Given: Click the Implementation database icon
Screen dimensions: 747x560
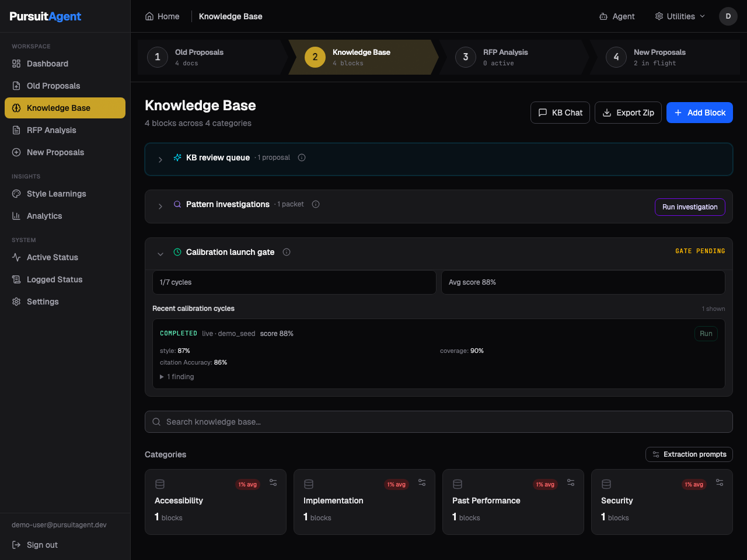Looking at the screenshot, I should point(309,484).
